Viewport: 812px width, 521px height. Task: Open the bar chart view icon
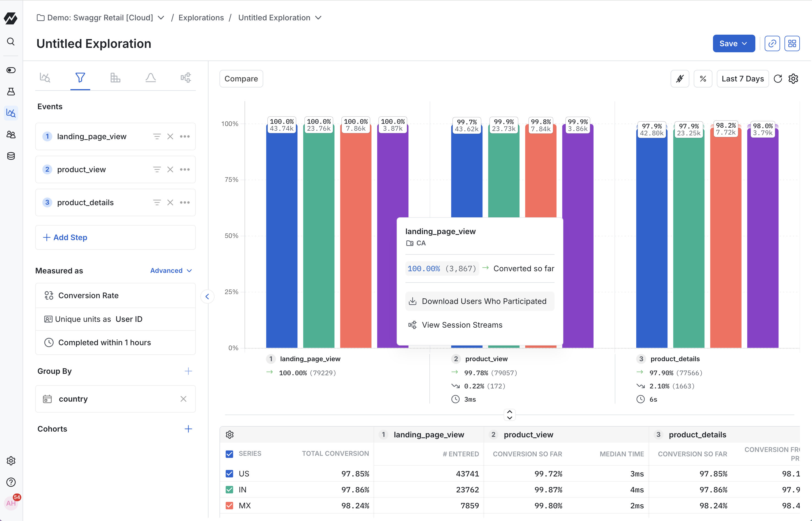(115, 78)
